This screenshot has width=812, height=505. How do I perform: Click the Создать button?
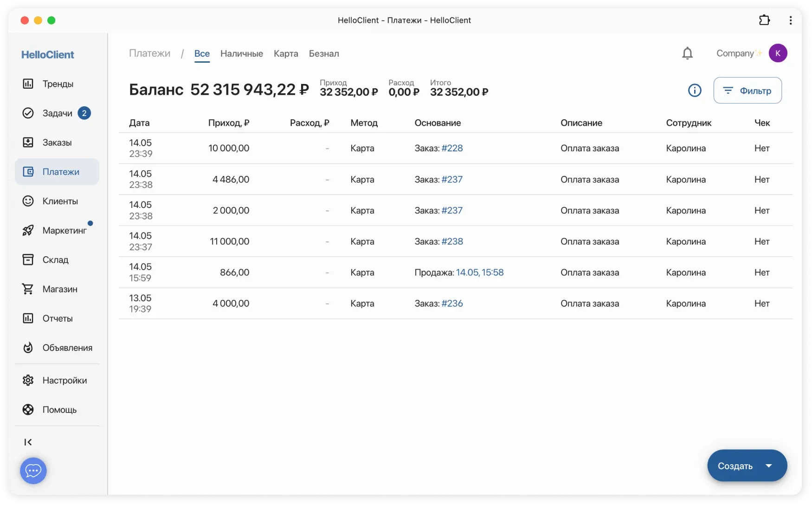[735, 466]
